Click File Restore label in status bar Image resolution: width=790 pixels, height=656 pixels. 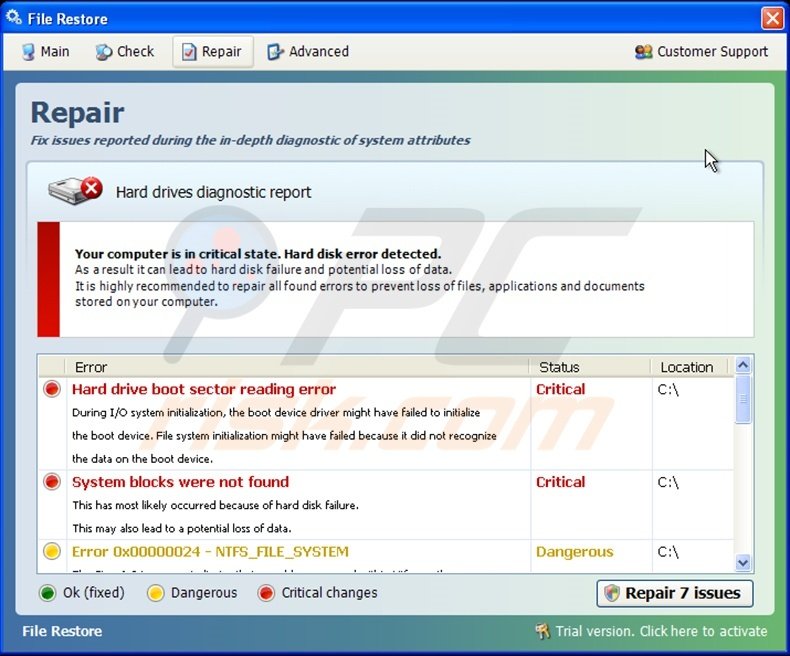62,631
